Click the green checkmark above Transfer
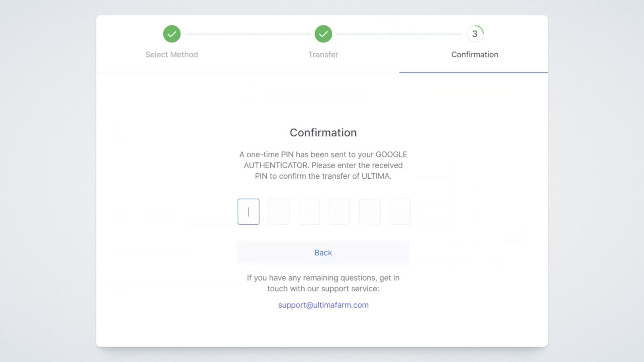This screenshot has height=362, width=644. pos(323,34)
